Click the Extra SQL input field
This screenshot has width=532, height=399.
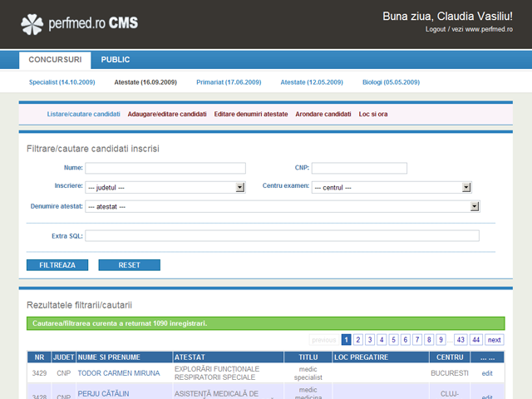click(x=283, y=236)
